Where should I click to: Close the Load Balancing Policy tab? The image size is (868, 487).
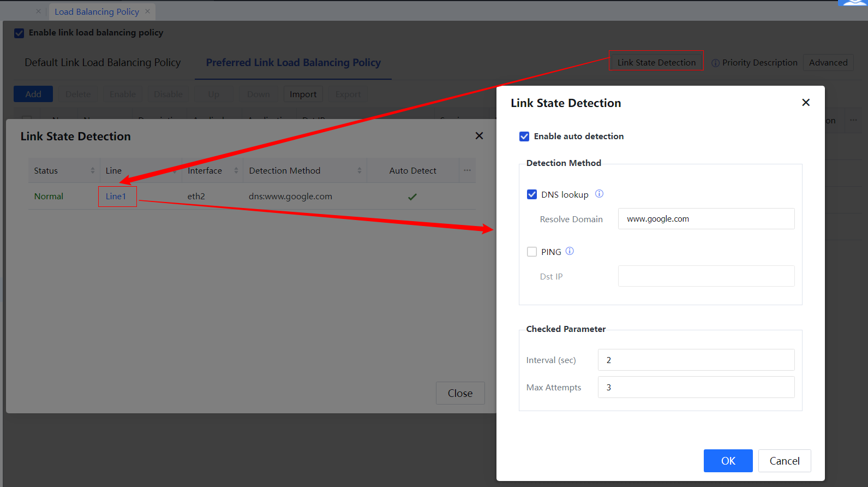point(147,11)
